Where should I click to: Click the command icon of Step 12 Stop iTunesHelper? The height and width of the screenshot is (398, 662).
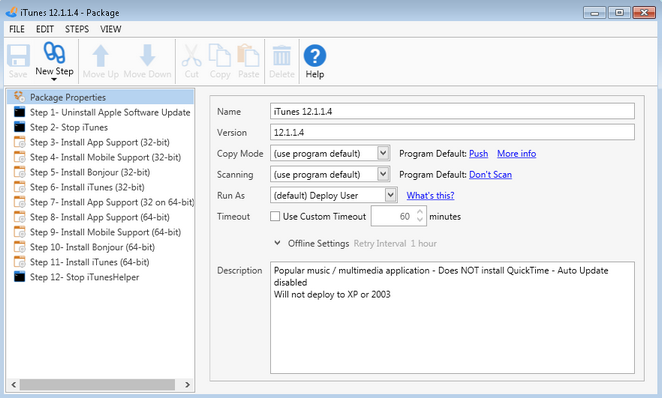point(19,277)
